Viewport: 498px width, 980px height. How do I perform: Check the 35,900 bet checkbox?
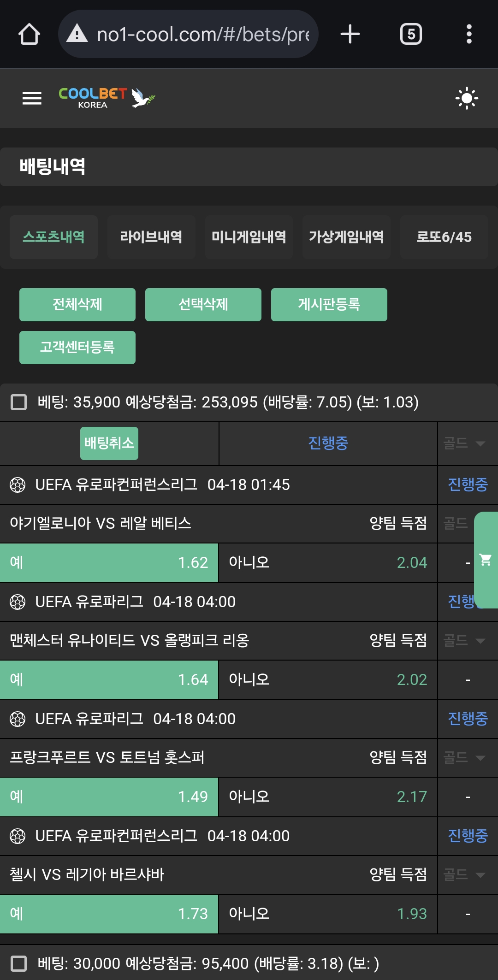tap(19, 402)
